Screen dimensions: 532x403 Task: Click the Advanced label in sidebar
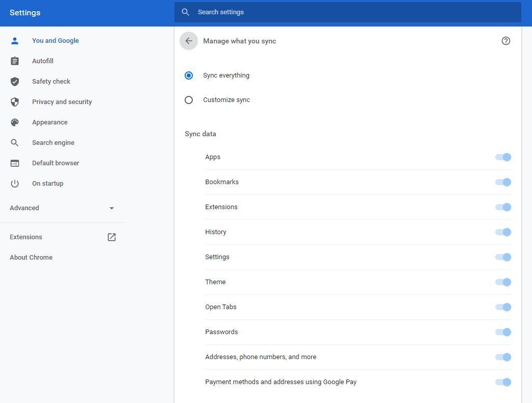point(24,208)
